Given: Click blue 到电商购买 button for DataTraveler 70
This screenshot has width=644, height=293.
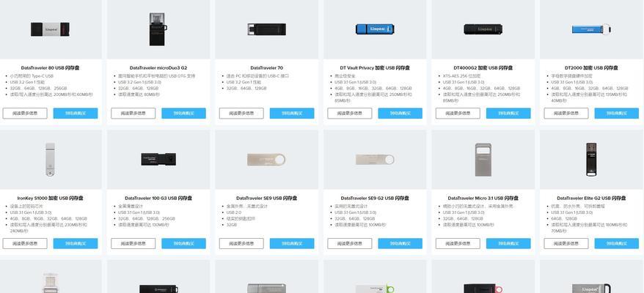Looking at the screenshot, I should [x=292, y=114].
